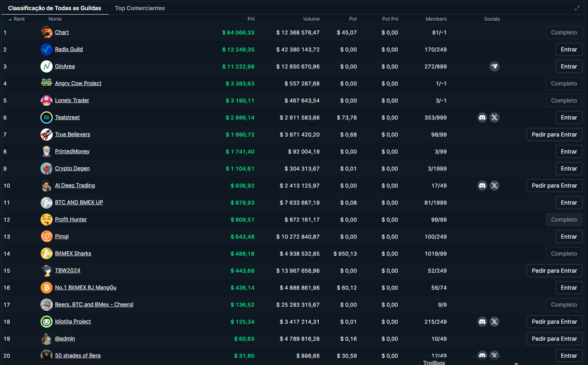Click the Pot column header
The width and height of the screenshot is (588, 365).
pos(353,19)
